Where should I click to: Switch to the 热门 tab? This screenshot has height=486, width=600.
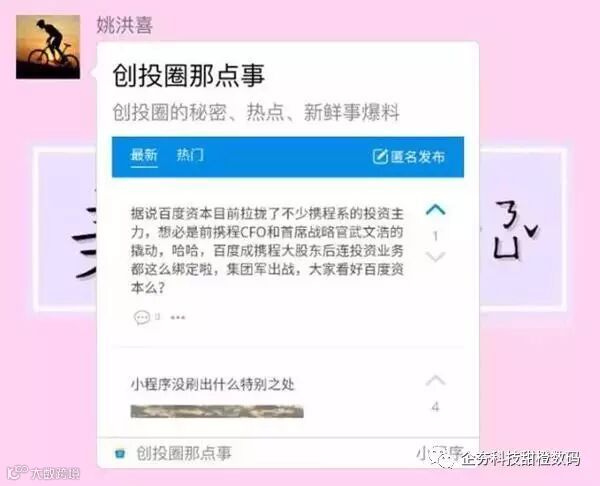click(190, 155)
